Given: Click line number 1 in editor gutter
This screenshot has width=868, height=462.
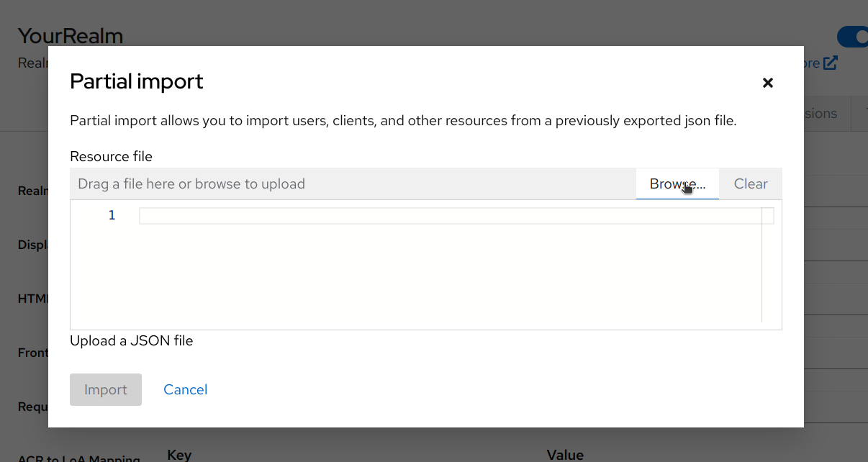Looking at the screenshot, I should point(112,215).
